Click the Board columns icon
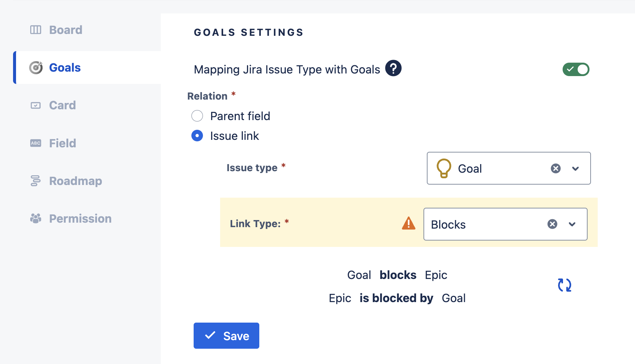635x364 pixels. click(36, 30)
